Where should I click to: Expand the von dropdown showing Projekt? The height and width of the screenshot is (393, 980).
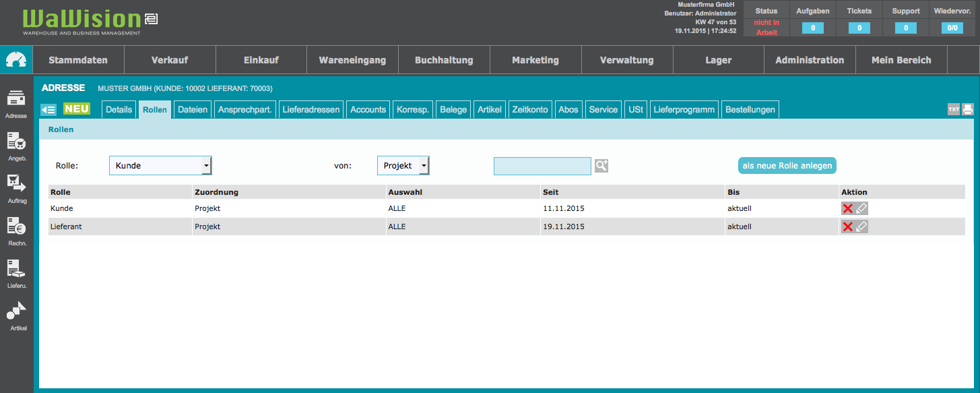(403, 166)
